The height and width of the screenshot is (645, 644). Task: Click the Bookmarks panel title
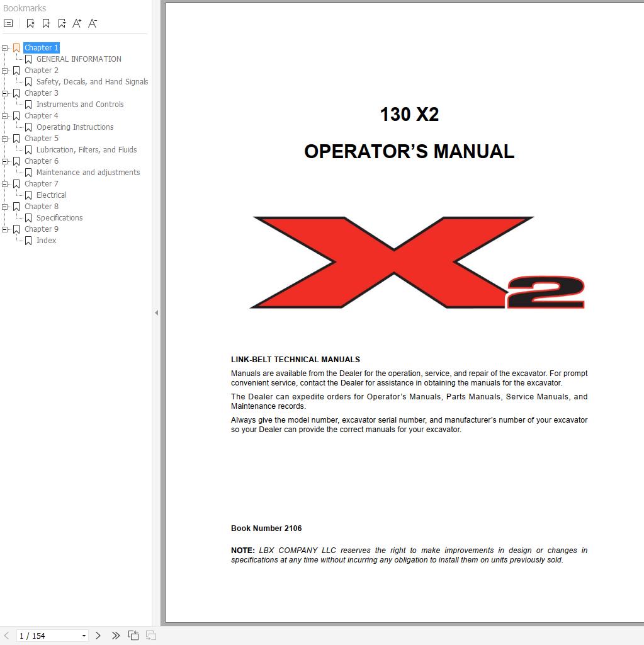pos(25,8)
